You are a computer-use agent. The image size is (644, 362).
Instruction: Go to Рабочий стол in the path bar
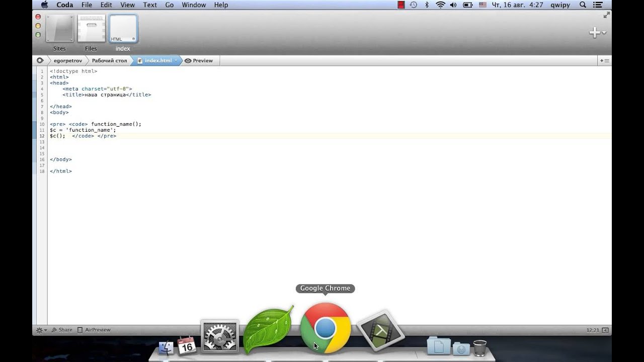[x=109, y=60]
